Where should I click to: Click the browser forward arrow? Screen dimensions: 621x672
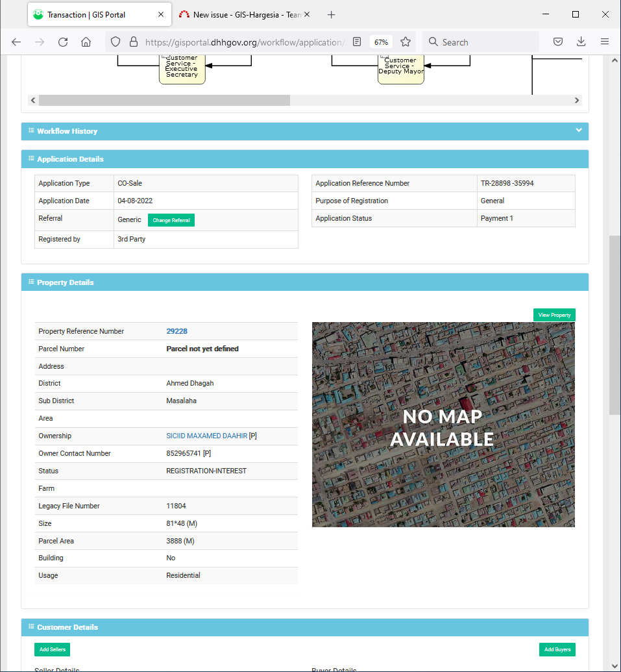40,42
